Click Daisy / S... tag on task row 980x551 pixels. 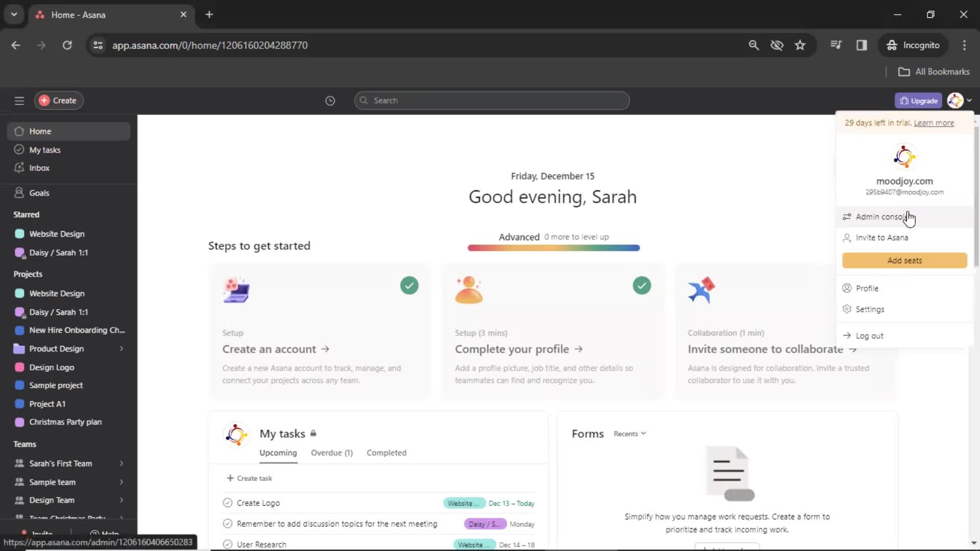pyautogui.click(x=485, y=524)
